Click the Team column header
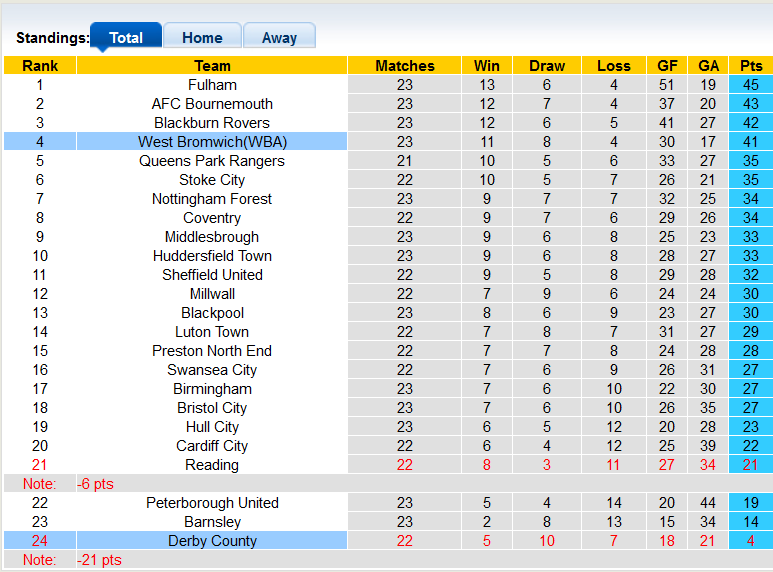Image resolution: width=773 pixels, height=572 pixels. pyautogui.click(x=212, y=66)
